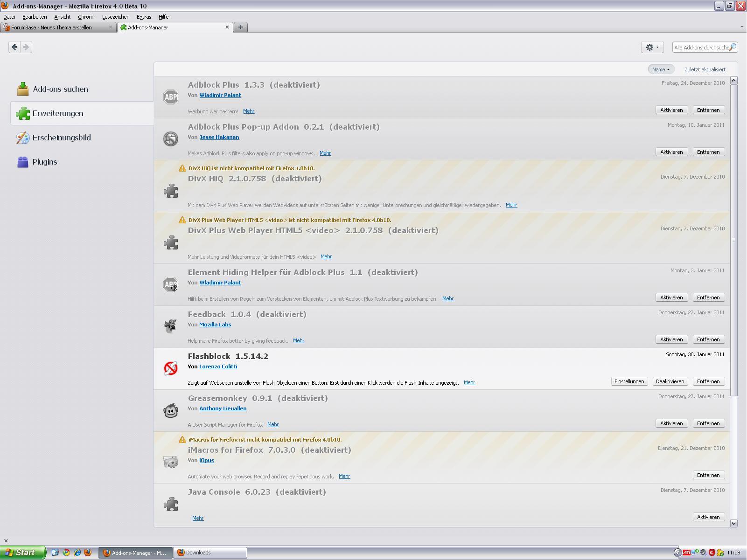Viewport: 747px width, 560px height.
Task: Click the Adblock Plus ABP icon
Action: tap(171, 97)
